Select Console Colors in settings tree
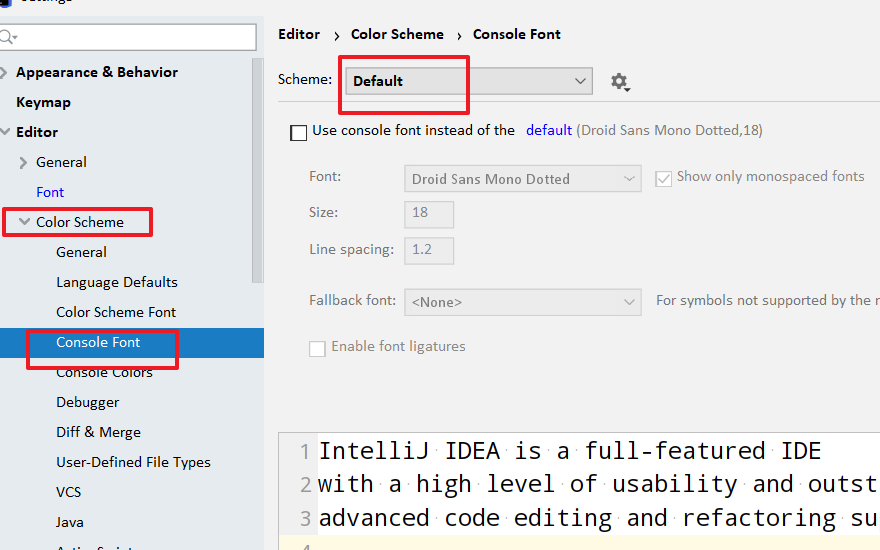 point(104,373)
